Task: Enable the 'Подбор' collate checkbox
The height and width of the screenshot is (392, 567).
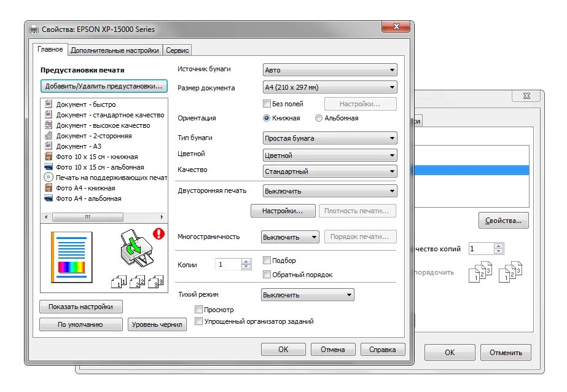Action: tap(267, 260)
